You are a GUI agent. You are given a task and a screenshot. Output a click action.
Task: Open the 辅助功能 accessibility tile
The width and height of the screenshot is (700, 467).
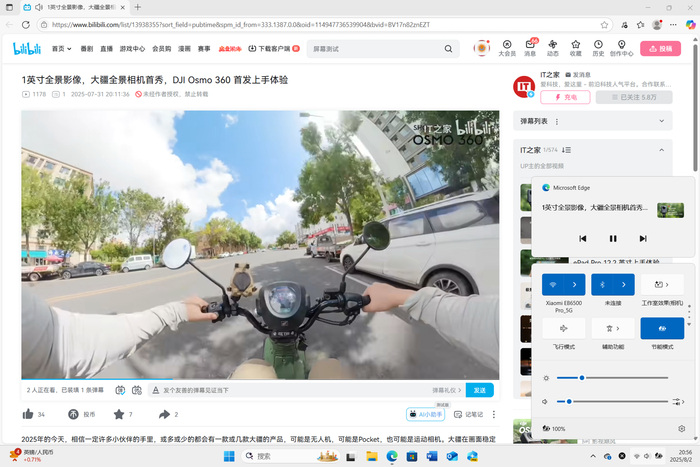[x=613, y=328]
